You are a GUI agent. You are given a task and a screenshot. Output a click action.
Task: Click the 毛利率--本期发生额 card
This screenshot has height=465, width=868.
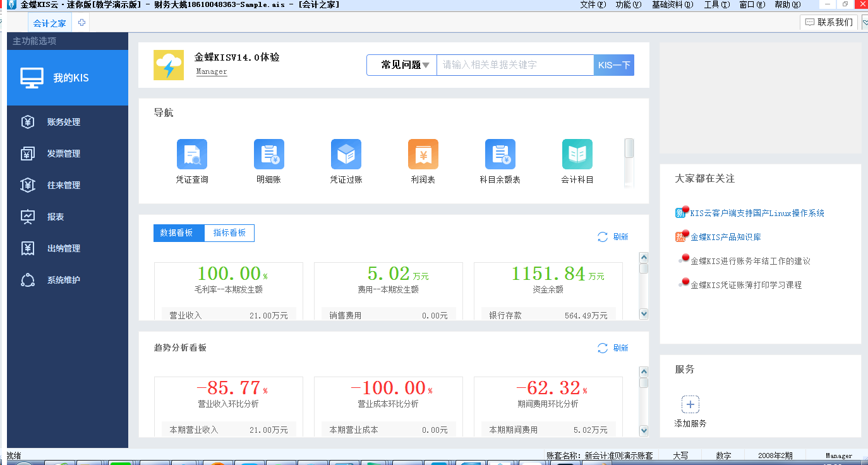click(229, 291)
